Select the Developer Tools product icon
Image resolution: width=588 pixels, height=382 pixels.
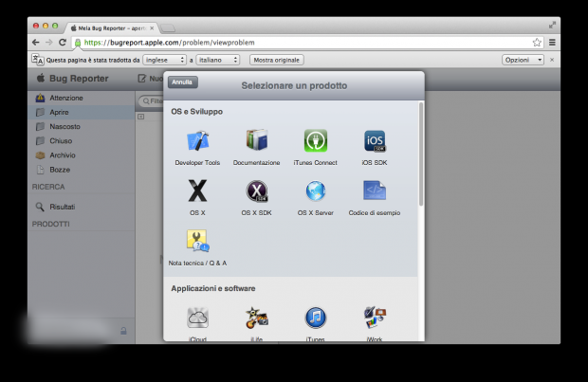pyautogui.click(x=197, y=140)
